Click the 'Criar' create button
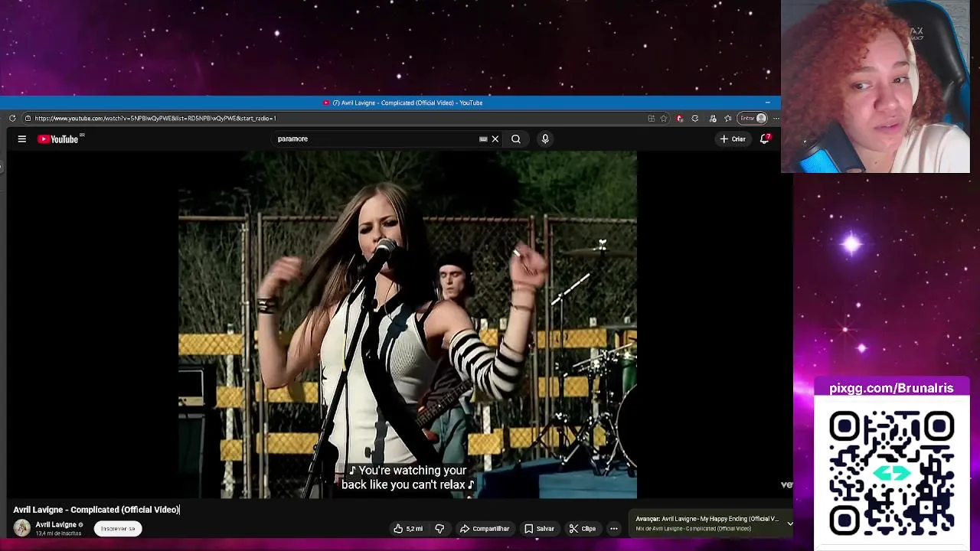The height and width of the screenshot is (551, 980). coord(733,139)
